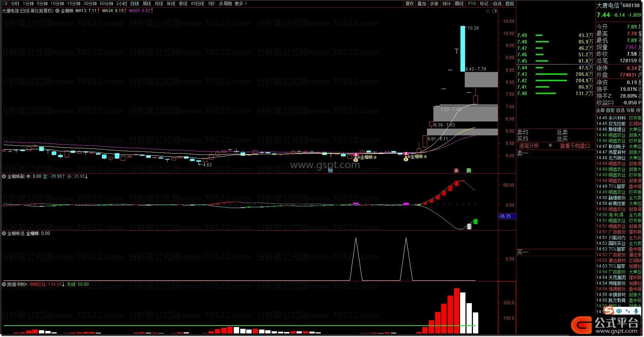Click the input method microphone icon
The image size is (644, 337).
tap(636, 311)
